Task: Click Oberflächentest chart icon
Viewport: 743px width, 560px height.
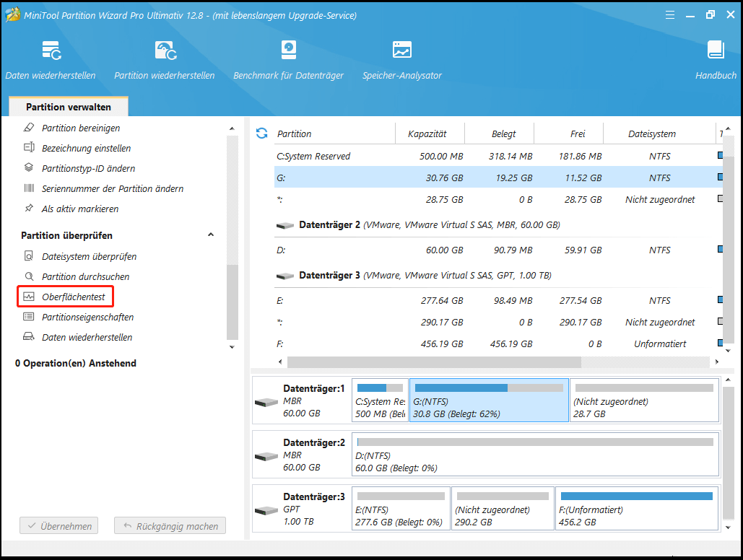Action: pos(29,297)
